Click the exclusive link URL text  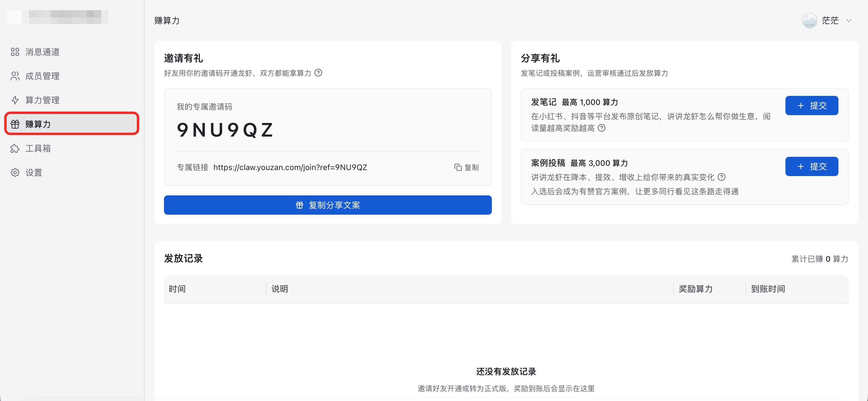(290, 167)
